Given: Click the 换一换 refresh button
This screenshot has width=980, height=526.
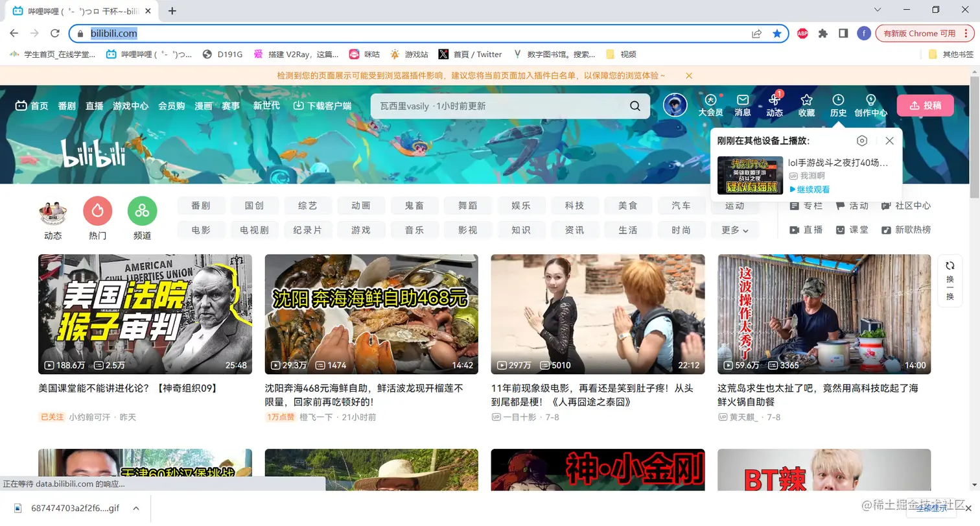Looking at the screenshot, I should [x=950, y=280].
